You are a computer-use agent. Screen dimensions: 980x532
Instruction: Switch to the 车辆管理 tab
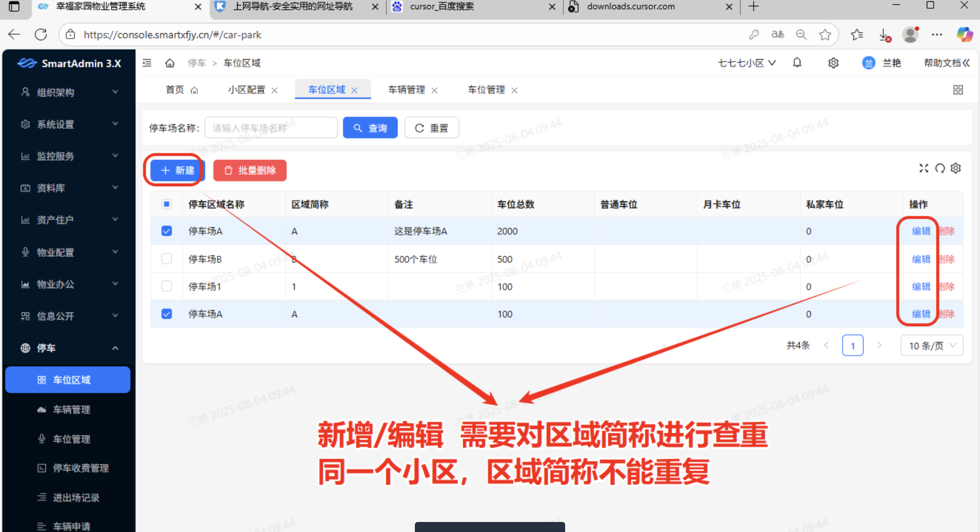pos(406,90)
